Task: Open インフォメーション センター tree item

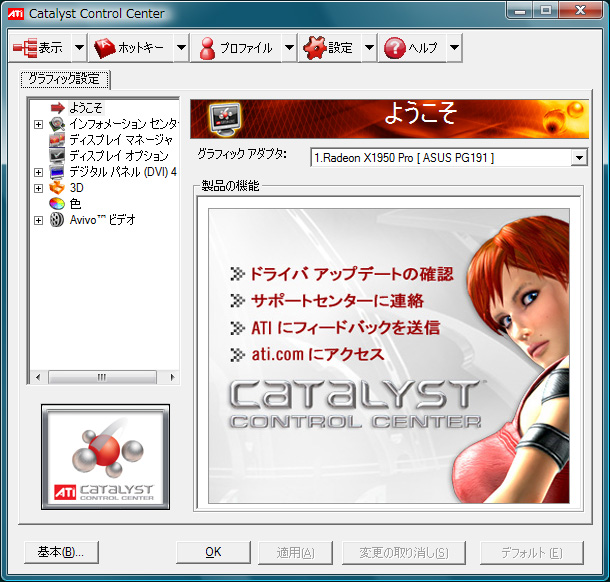Action: tap(123, 124)
